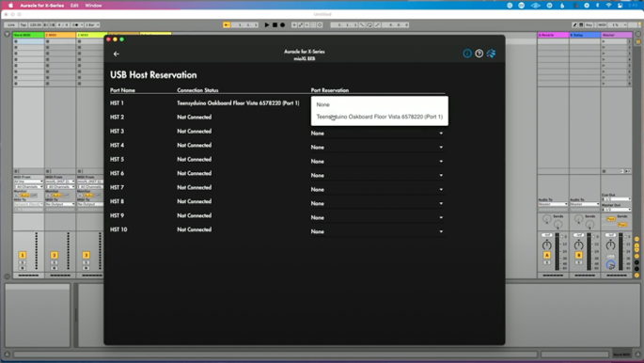Viewport: 644px width, 363px height.
Task: Arm the Ableton Record button
Action: (x=283, y=25)
